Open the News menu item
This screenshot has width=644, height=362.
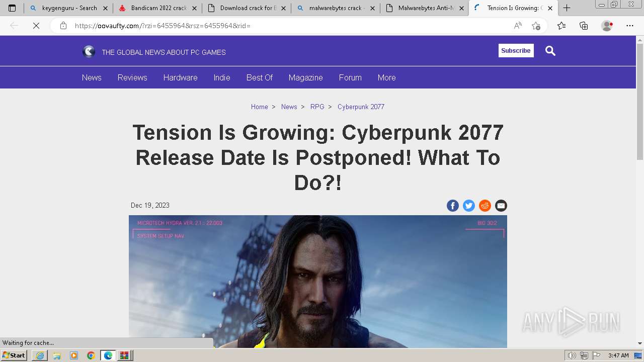click(x=92, y=77)
